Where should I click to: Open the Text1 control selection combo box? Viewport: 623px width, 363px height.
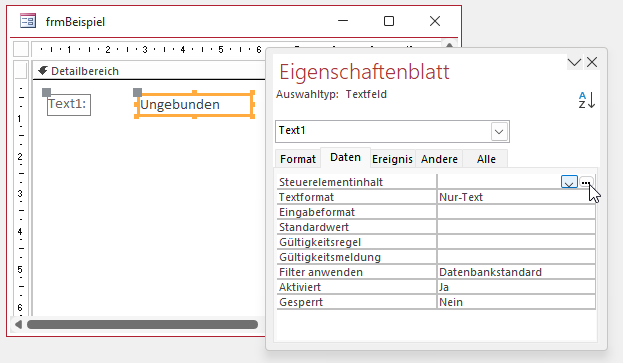392,131
